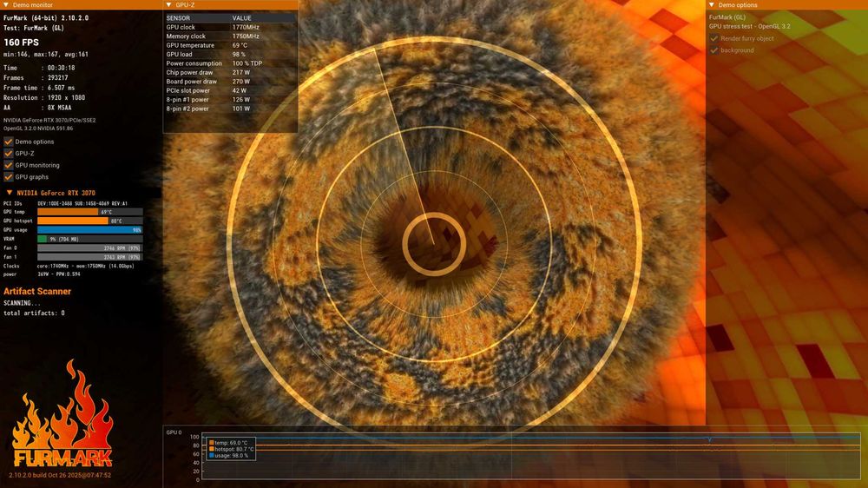The image size is (868, 488).
Task: Collapse the GPU-Z panel triangle
Action: click(169, 5)
